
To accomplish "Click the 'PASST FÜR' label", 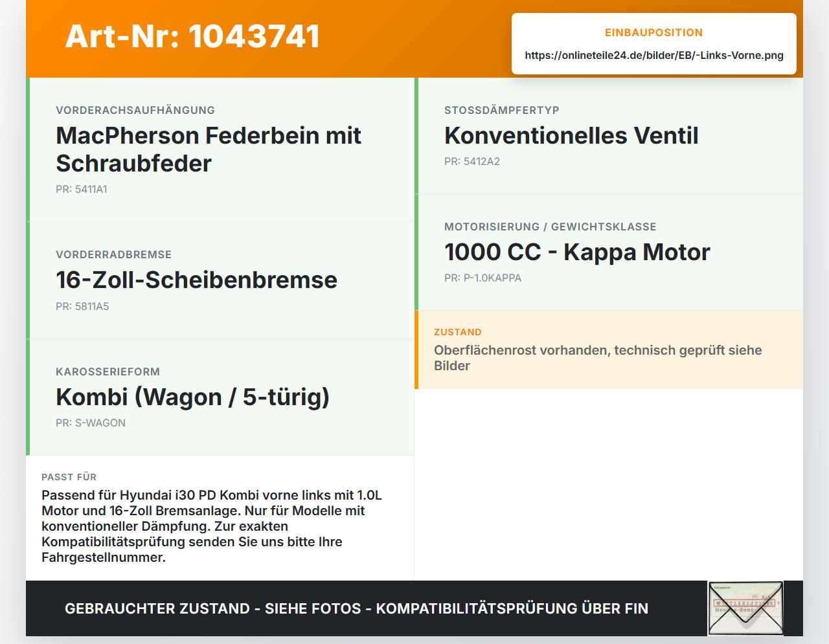I will [x=69, y=477].
